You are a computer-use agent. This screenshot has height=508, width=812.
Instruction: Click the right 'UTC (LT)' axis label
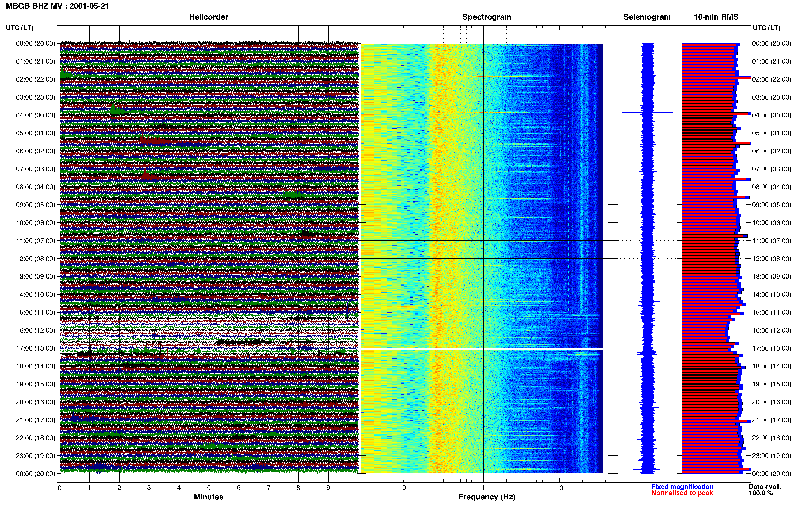[767, 28]
